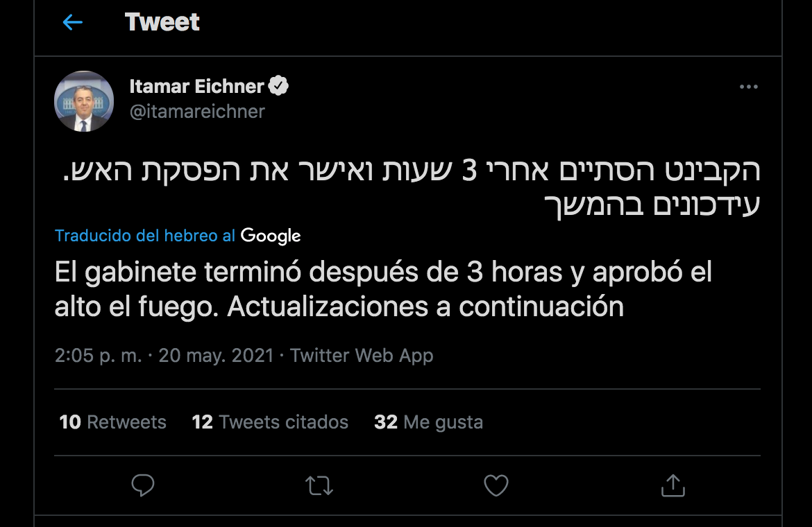Viewport: 812px width, 527px height.
Task: View the 32 Me gusta list
Action: (428, 422)
